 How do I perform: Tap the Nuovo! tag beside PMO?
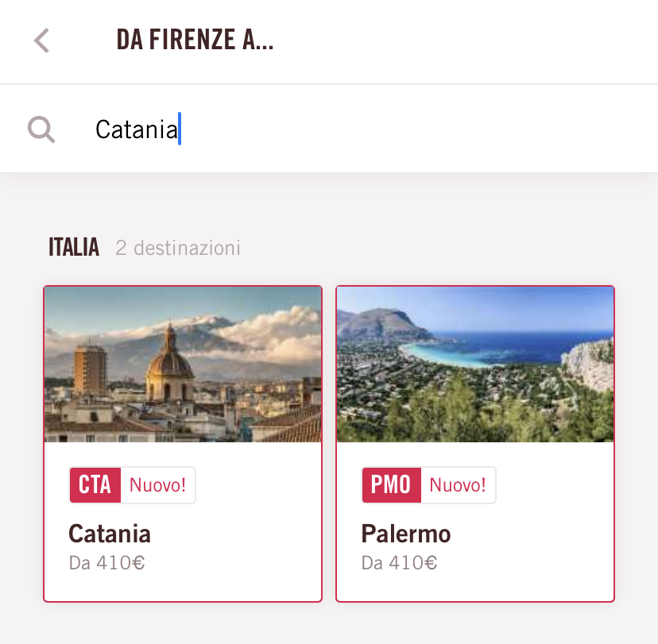pos(458,485)
